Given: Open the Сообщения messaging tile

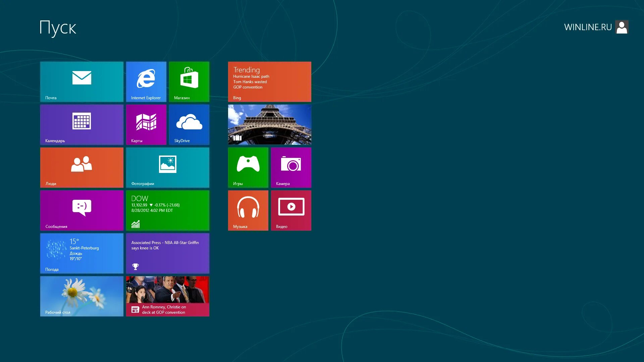Looking at the screenshot, I should tap(82, 210).
